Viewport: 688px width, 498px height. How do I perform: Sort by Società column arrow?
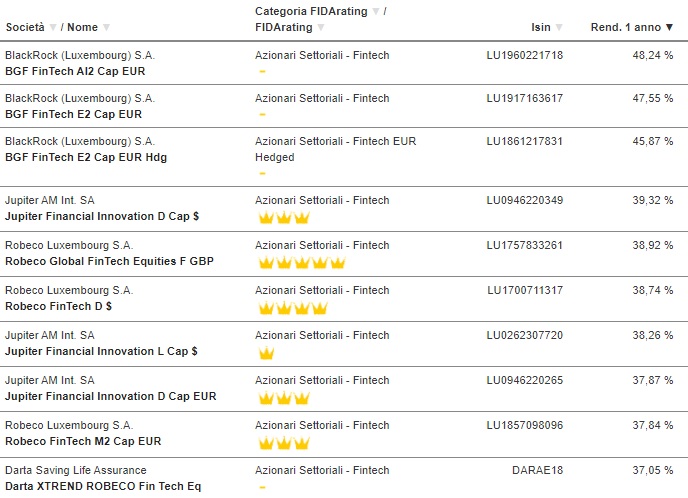tap(53, 27)
